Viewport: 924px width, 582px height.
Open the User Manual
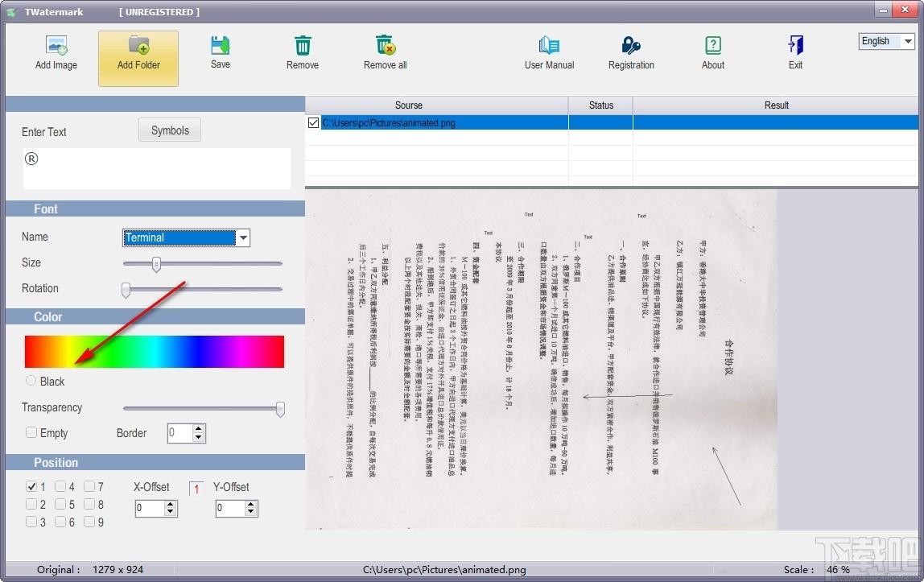(549, 53)
